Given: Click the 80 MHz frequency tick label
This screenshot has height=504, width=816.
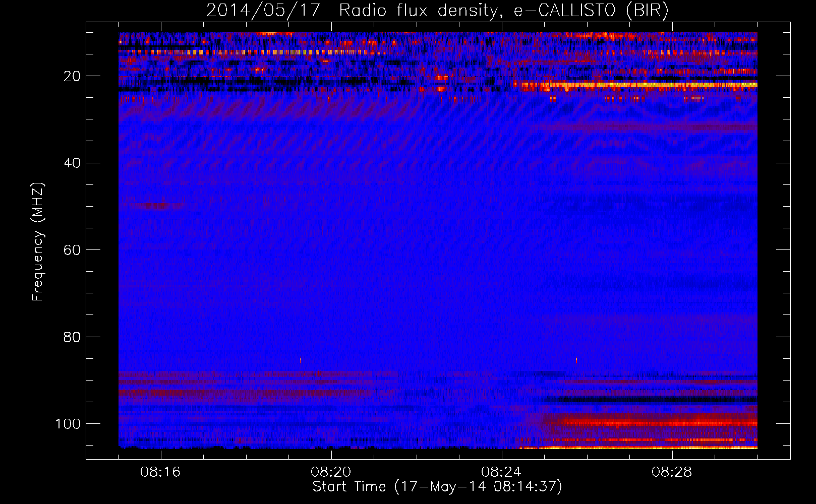Looking at the screenshot, I should pos(72,337).
